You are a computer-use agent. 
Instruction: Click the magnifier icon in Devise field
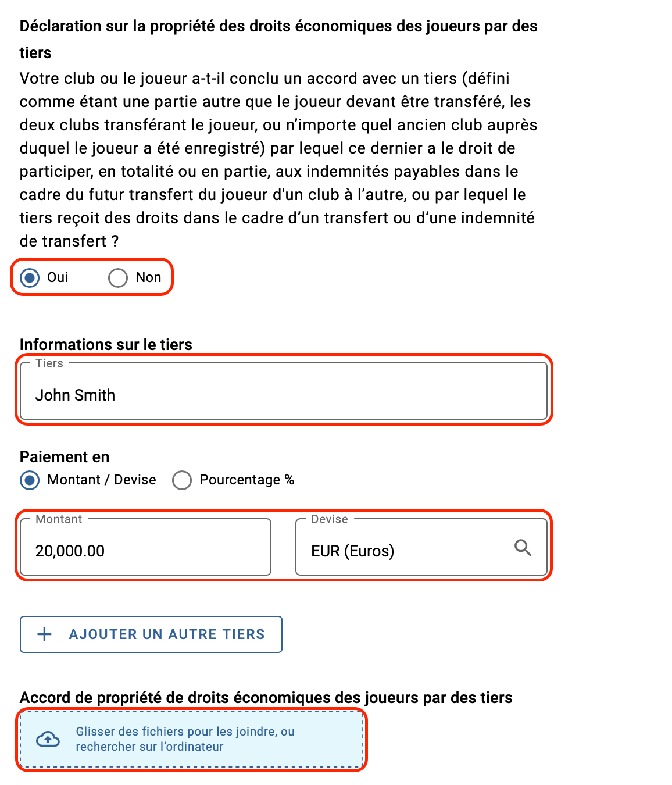(x=523, y=548)
